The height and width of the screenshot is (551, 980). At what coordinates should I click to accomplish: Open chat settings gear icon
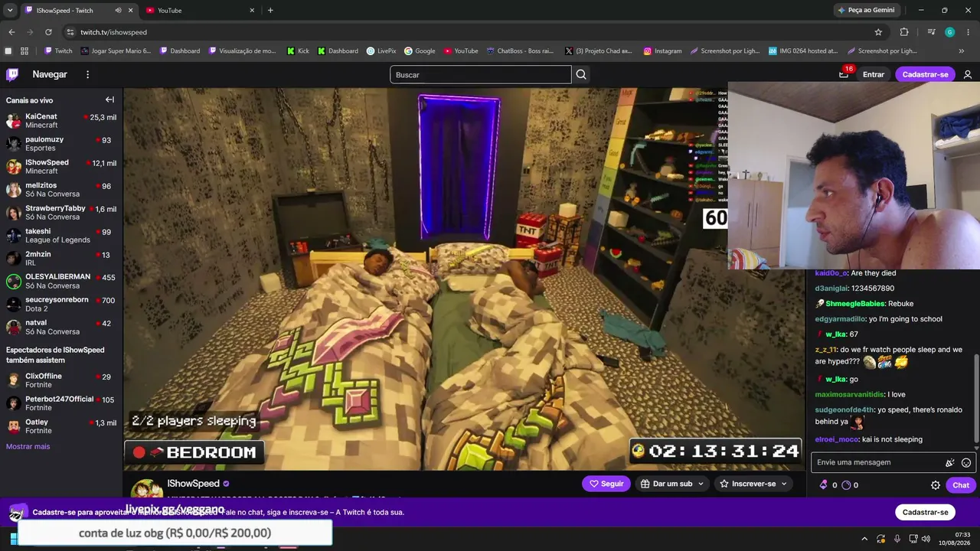click(x=936, y=485)
